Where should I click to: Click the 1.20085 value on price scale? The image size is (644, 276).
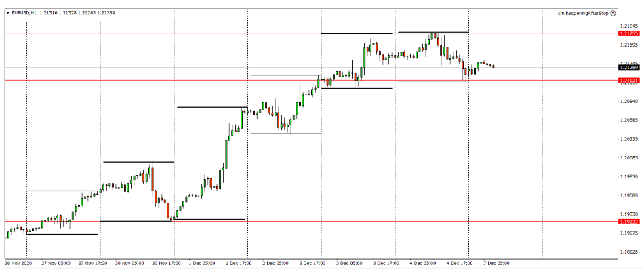click(628, 158)
